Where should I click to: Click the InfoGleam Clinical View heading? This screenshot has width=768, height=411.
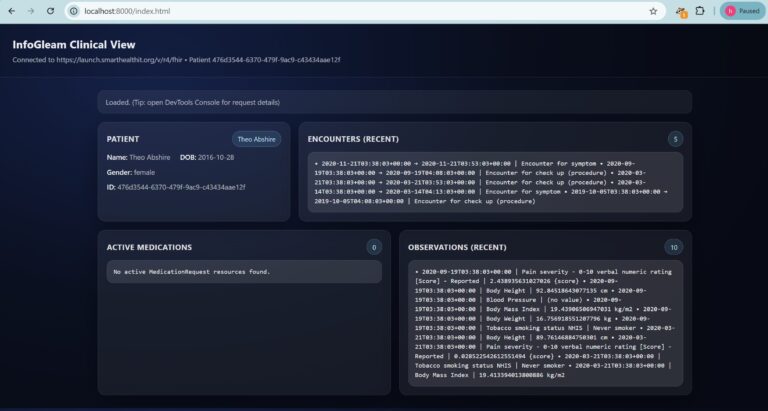click(74, 45)
